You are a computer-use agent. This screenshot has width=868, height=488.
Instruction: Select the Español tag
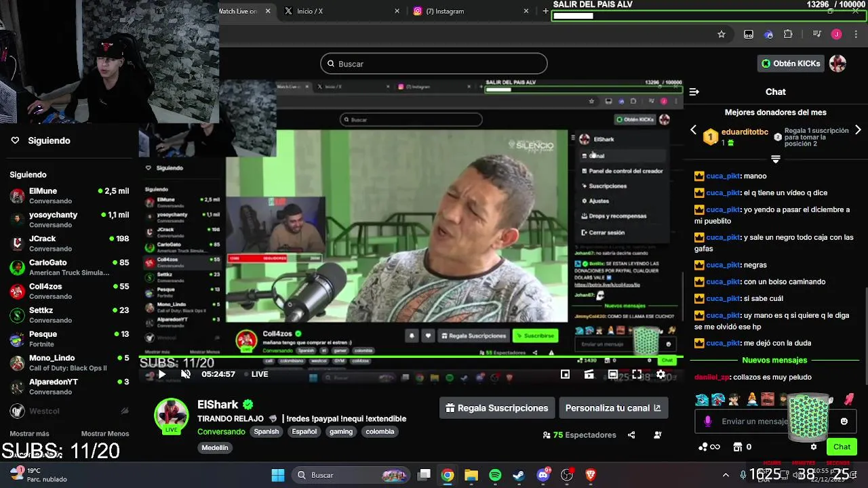click(x=304, y=432)
